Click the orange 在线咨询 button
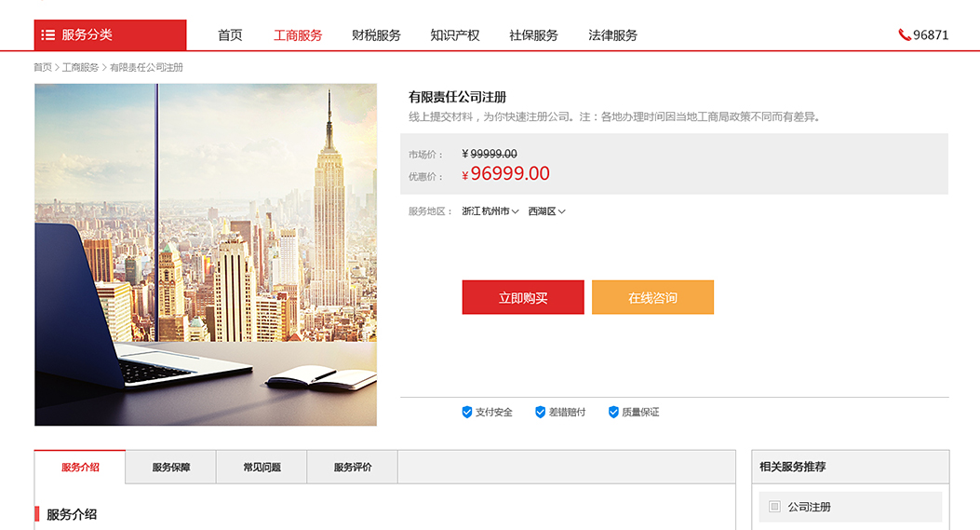This screenshot has height=530, width=980. pyautogui.click(x=652, y=297)
